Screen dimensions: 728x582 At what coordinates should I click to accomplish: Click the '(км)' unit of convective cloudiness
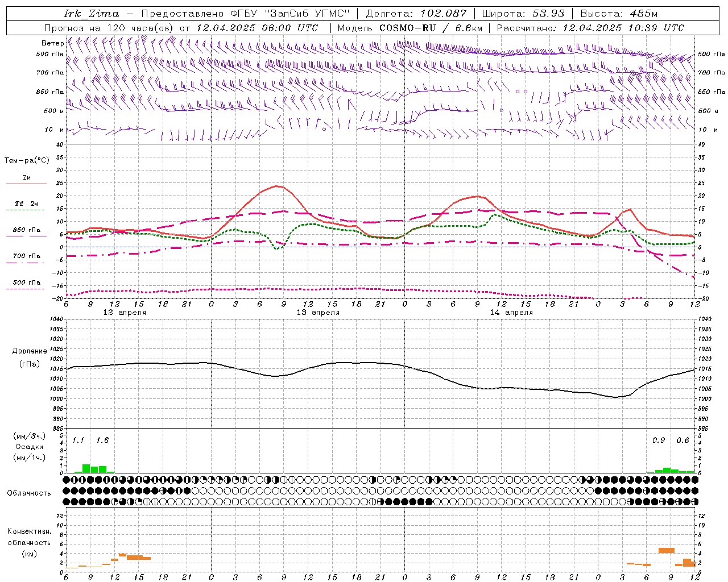pos(29,554)
